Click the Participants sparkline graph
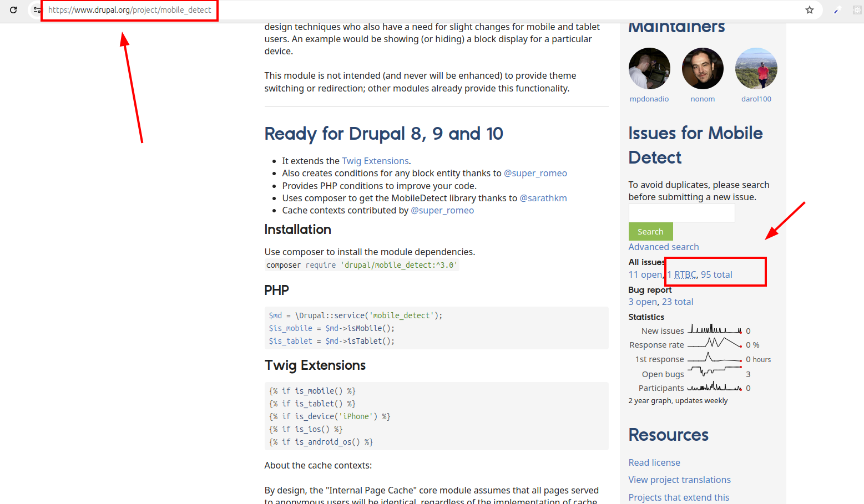The height and width of the screenshot is (504, 864). tap(715, 386)
